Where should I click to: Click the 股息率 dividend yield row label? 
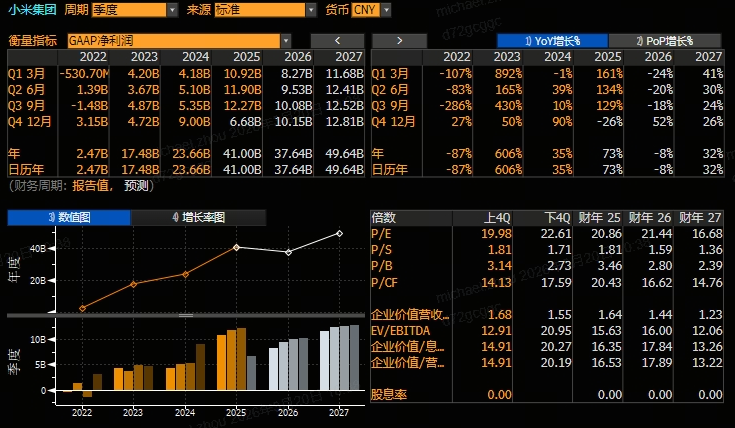tap(388, 395)
